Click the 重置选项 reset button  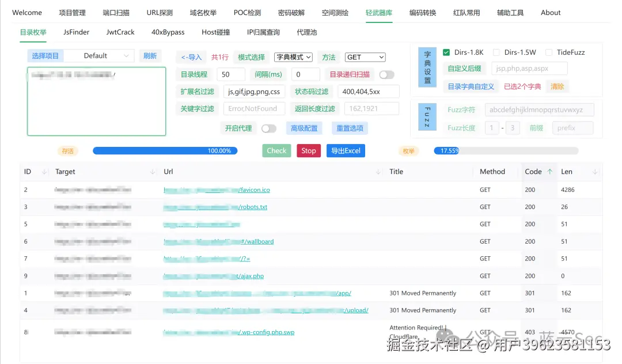coord(350,128)
